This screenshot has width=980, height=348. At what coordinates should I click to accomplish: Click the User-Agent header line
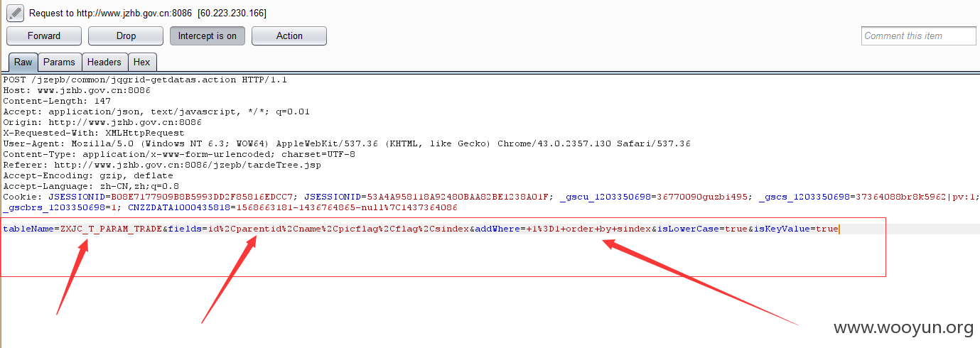pos(347,143)
